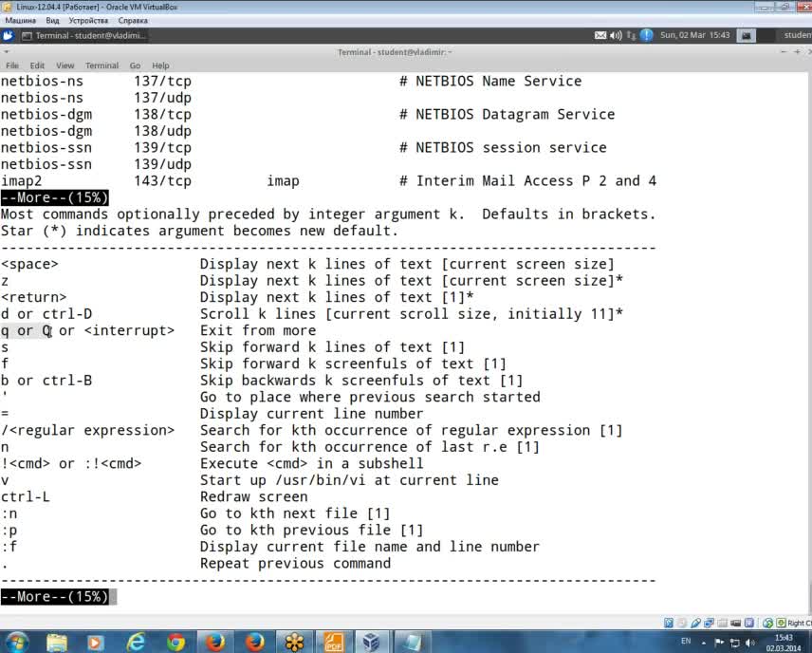Click the network up-down arrows indicator
Image resolution: width=812 pixels, height=653 pixels.
(x=631, y=35)
